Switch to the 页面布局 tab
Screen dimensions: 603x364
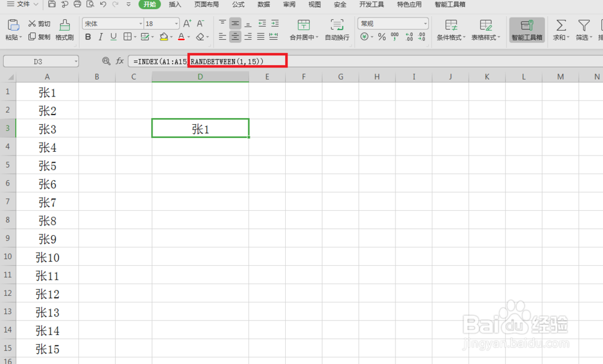coord(206,5)
